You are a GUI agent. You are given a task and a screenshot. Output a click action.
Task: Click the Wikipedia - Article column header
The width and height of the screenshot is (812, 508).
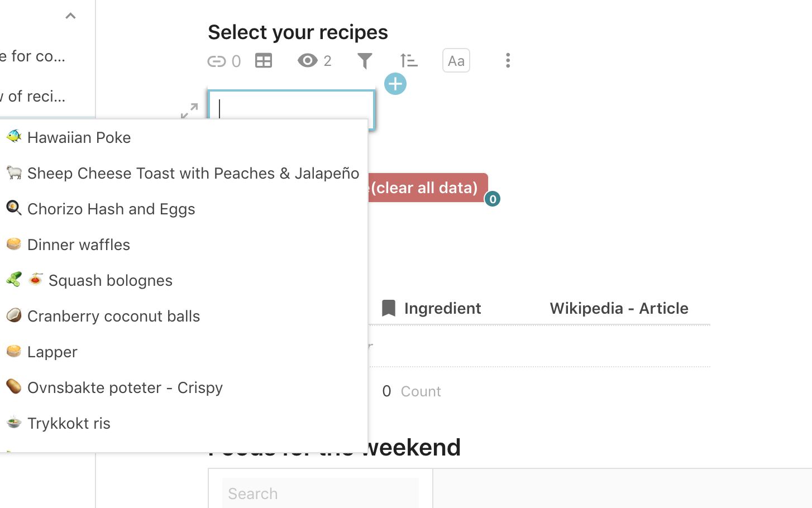tap(619, 308)
